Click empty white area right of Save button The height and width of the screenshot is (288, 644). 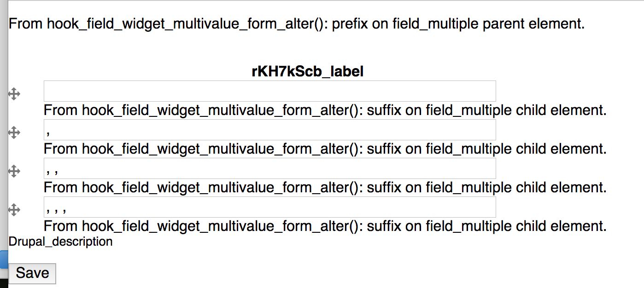(x=322, y=273)
